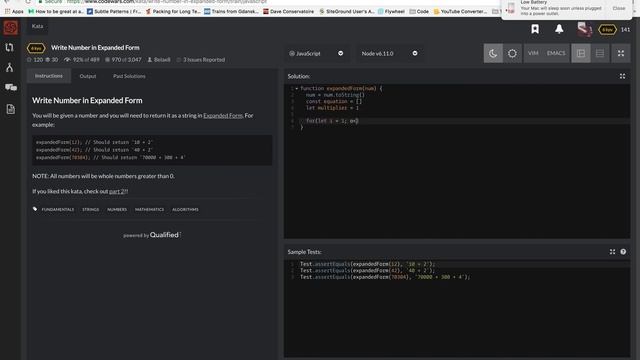Toggle EMACS key bindings

click(556, 53)
